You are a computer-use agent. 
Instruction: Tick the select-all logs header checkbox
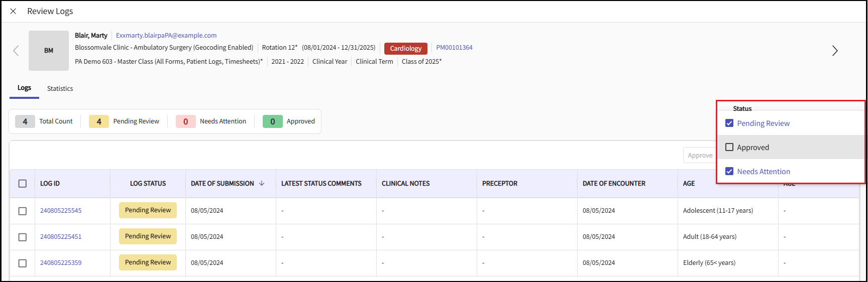(23, 184)
